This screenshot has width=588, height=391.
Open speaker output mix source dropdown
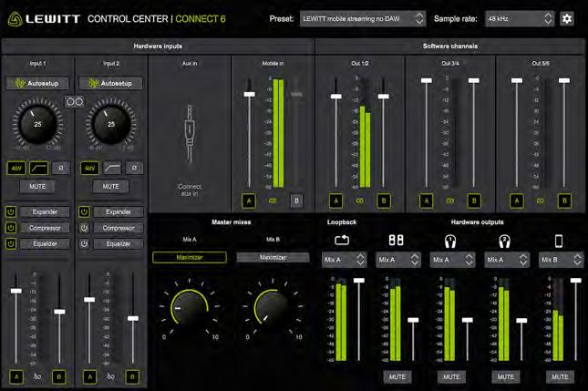pyautogui.click(x=397, y=260)
